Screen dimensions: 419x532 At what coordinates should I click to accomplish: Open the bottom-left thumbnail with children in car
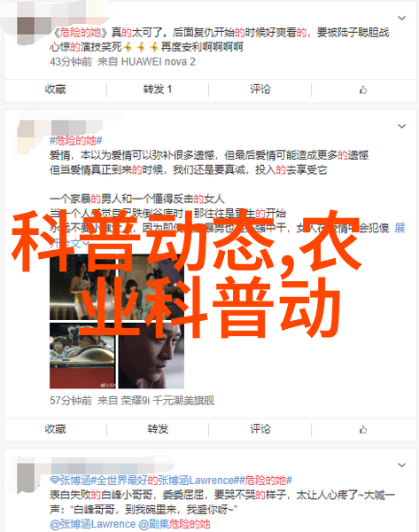[x=82, y=356]
